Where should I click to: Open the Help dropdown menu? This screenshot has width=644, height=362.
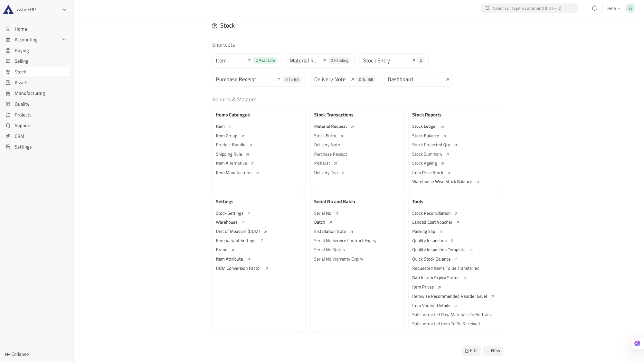coord(613,8)
